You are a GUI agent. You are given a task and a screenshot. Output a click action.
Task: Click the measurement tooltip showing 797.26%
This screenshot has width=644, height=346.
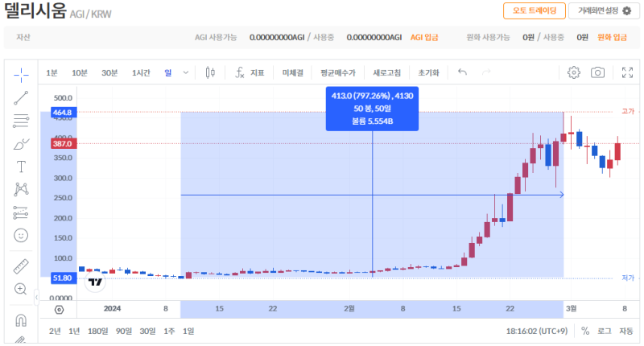point(372,109)
